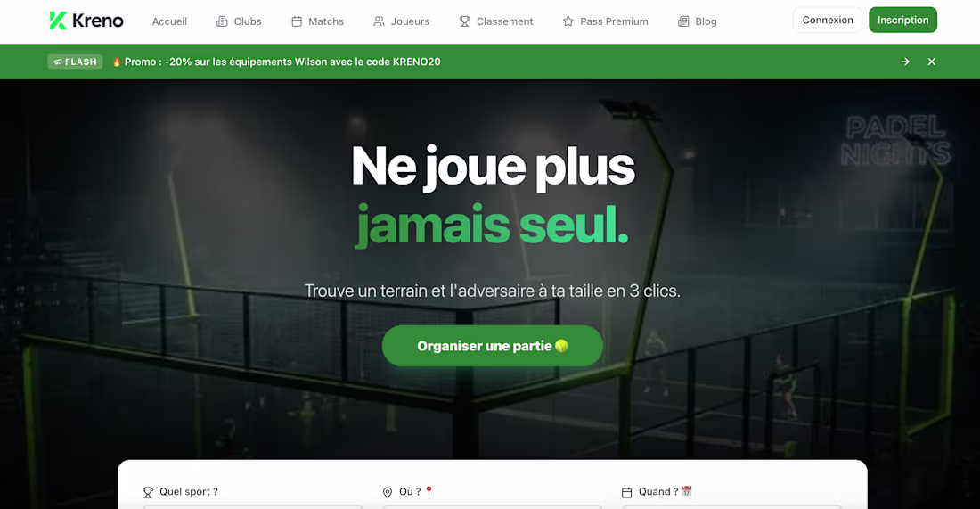The width and height of the screenshot is (980, 509).
Task: Open Clubs via its building icon
Action: click(x=222, y=21)
